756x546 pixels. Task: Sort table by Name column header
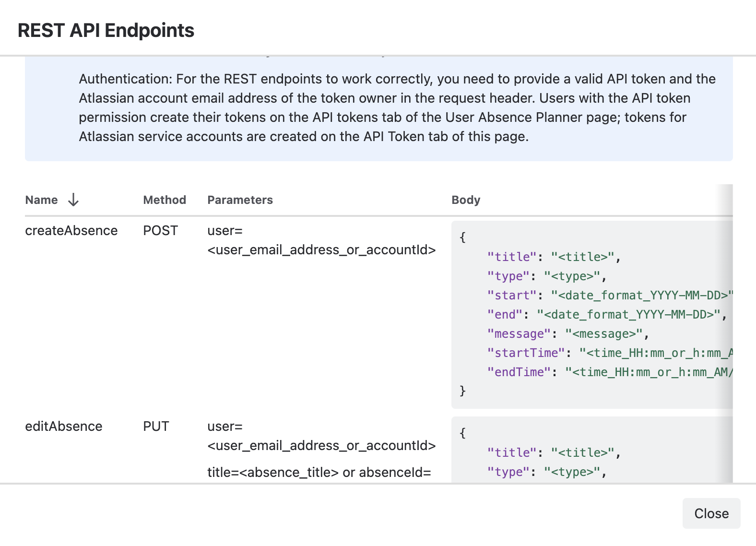click(x=41, y=200)
